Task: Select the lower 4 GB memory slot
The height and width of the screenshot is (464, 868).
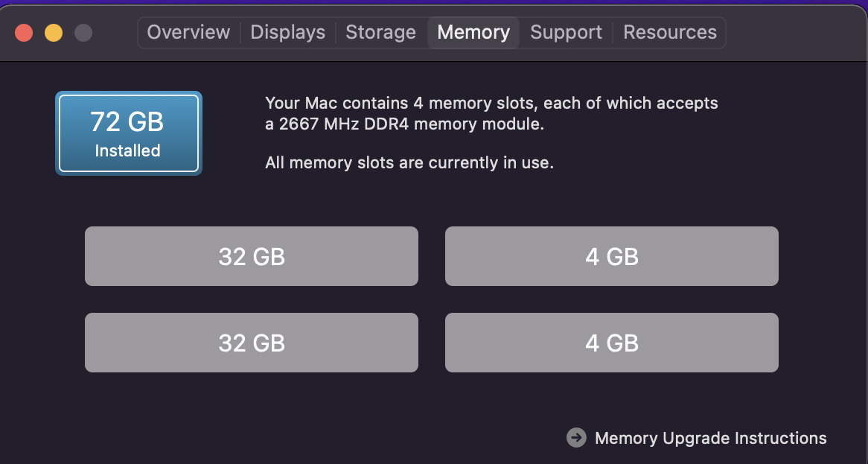Action: (611, 343)
